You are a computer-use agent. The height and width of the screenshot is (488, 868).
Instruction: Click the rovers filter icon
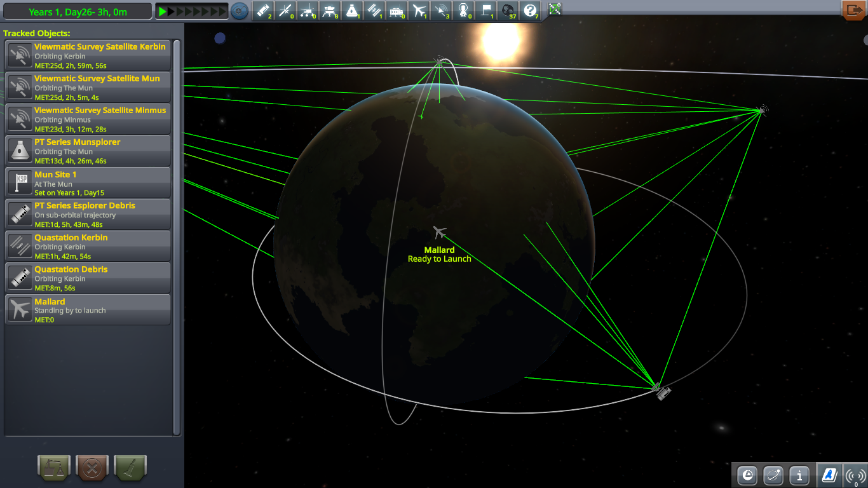point(309,11)
